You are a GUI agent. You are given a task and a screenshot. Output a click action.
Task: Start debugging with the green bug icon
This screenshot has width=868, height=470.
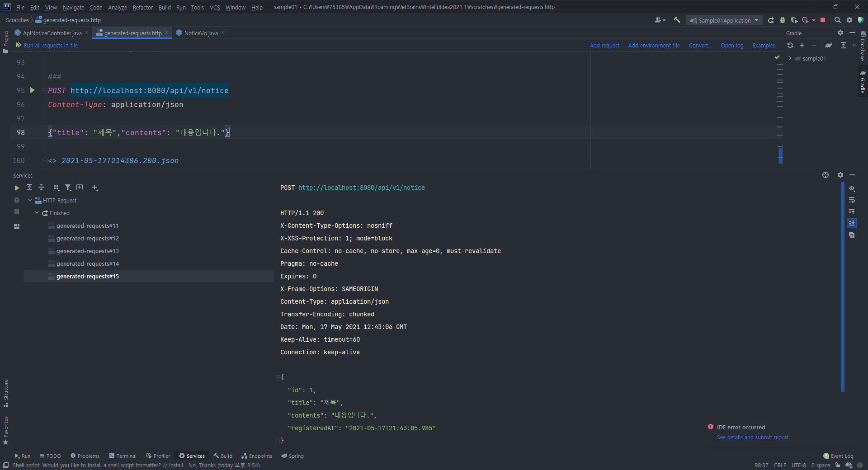pyautogui.click(x=782, y=20)
